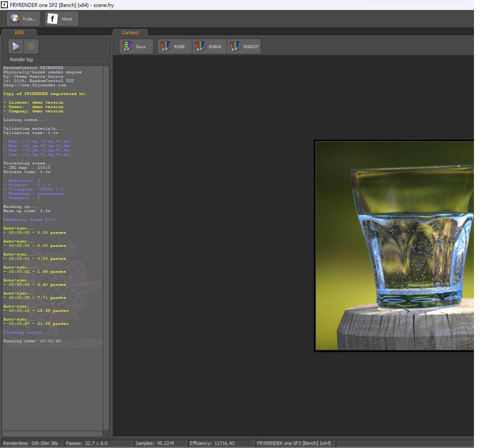The width and height of the screenshot is (500, 448).
Task: Select the Context tab
Action: [x=130, y=33]
